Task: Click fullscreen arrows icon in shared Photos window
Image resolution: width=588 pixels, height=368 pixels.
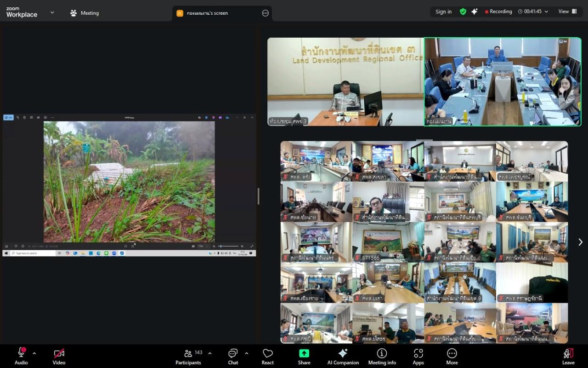Action: 252,246
